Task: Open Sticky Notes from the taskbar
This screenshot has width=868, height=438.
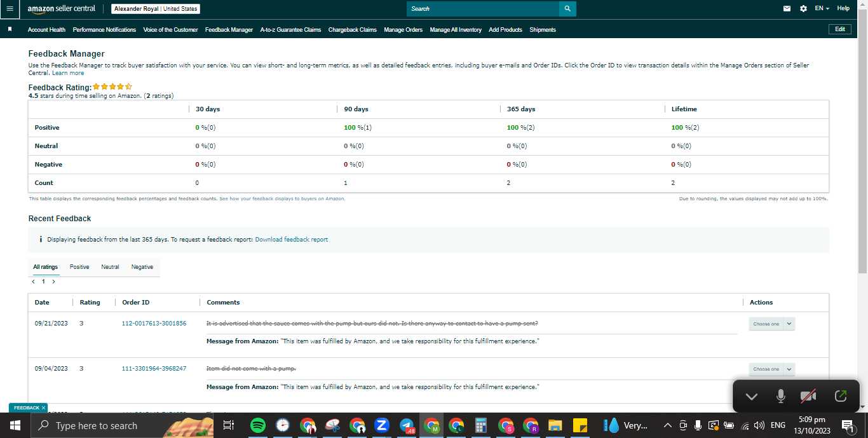Action: [580, 425]
